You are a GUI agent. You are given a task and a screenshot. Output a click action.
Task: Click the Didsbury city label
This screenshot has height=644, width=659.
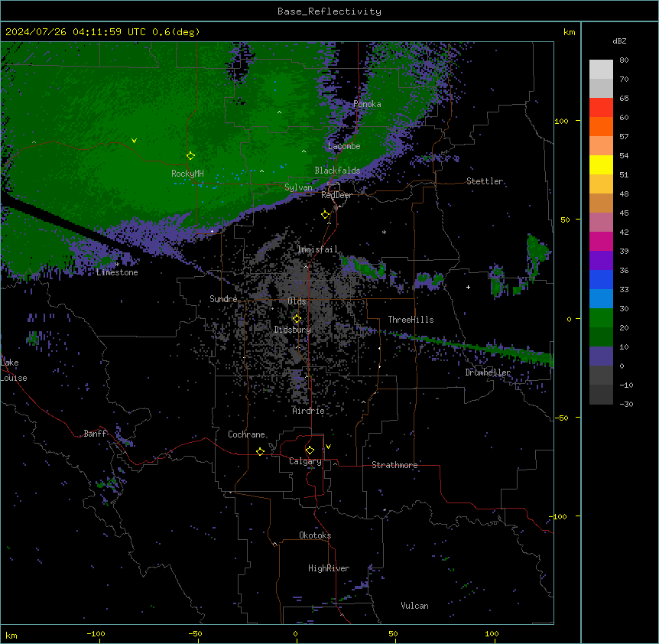(293, 330)
